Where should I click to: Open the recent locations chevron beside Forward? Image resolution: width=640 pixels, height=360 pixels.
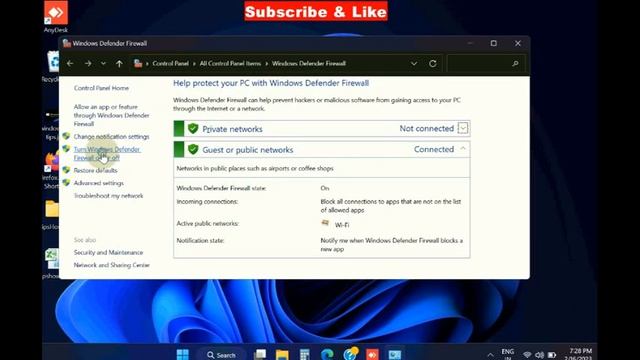pos(103,64)
